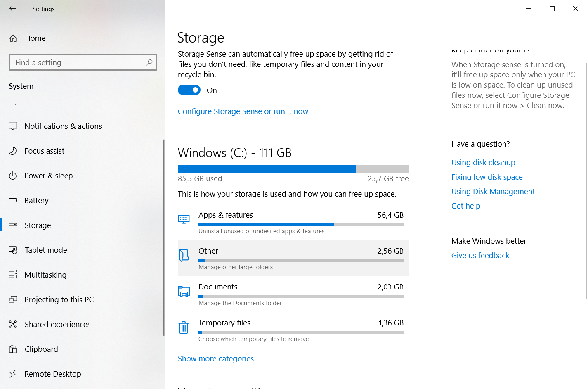This screenshot has width=588, height=389.
Task: Click the Windows (C:) - 111 GB heading
Action: pyautogui.click(x=235, y=153)
